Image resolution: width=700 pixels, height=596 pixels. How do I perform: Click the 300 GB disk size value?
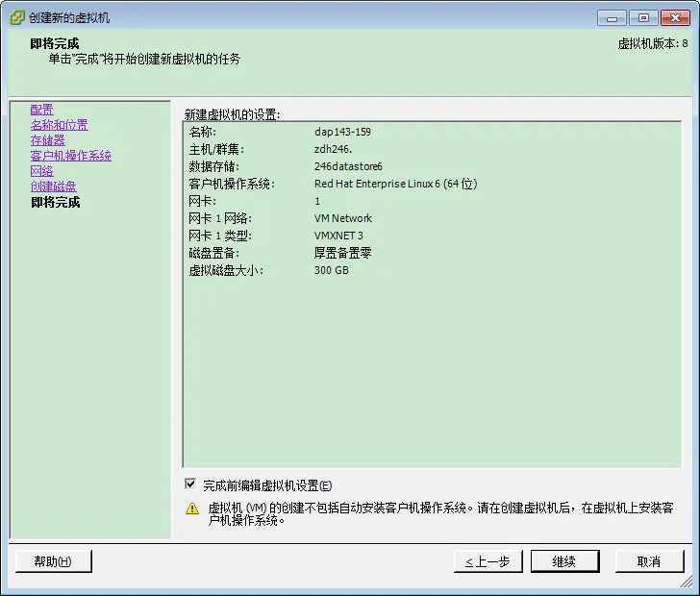[331, 270]
